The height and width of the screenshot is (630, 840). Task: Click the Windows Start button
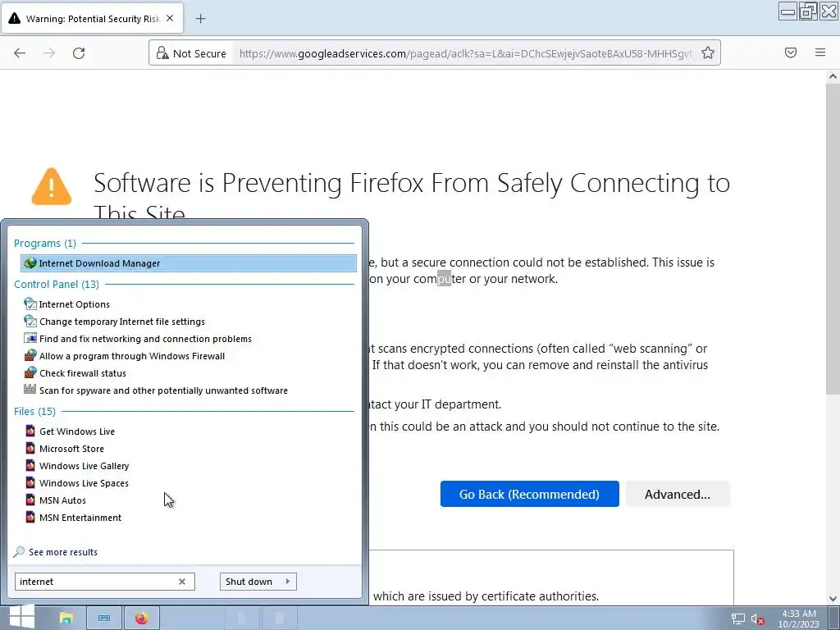click(21, 618)
